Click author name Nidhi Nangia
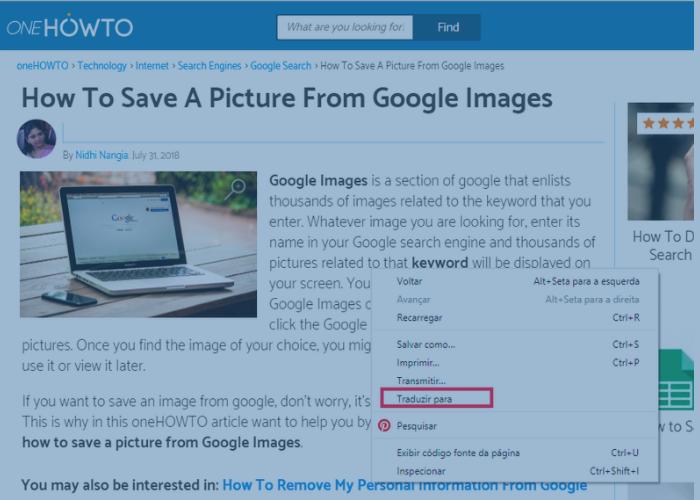The width and height of the screenshot is (700, 500). 101,155
